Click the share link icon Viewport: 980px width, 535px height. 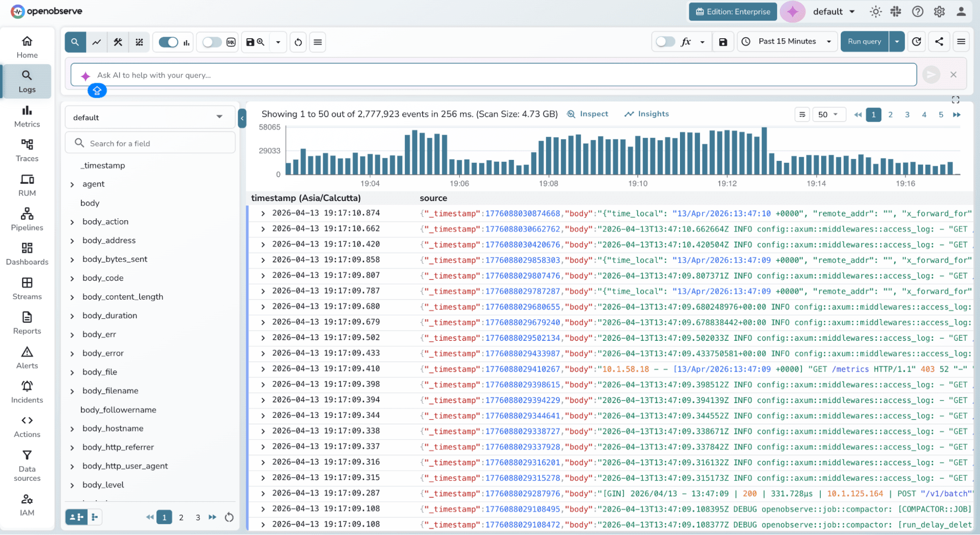coord(939,42)
